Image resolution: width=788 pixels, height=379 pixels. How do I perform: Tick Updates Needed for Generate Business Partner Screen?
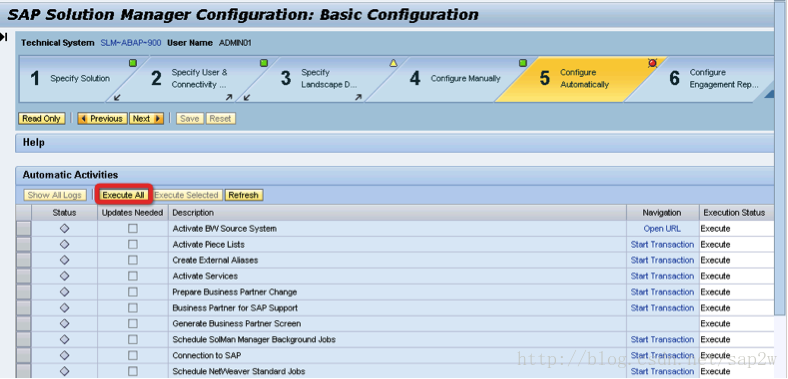pos(133,324)
